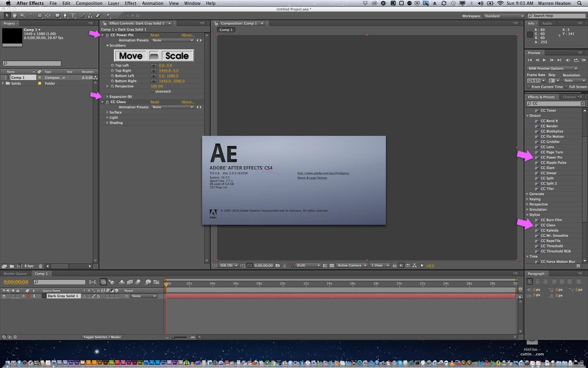Screen dimensions: 588x368
Task: Pick the Puppet Pin tool
Action: click(x=108, y=16)
